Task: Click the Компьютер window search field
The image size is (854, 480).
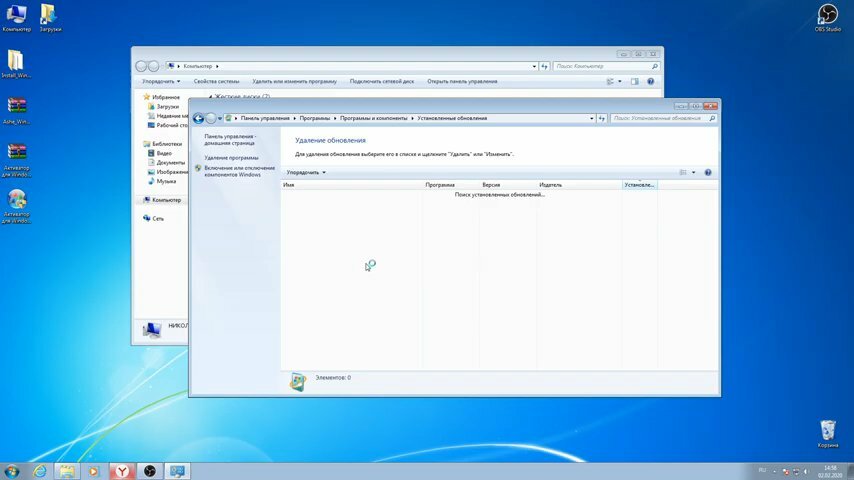Action: (606, 66)
